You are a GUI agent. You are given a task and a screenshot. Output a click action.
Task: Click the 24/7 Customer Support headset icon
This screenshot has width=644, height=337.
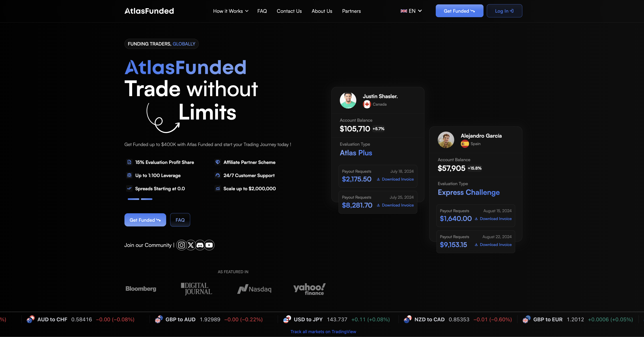pyautogui.click(x=218, y=175)
